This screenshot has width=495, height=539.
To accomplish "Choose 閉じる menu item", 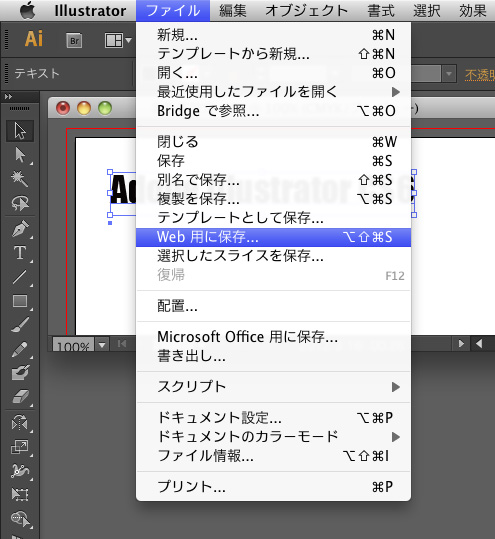I will 273,142.
